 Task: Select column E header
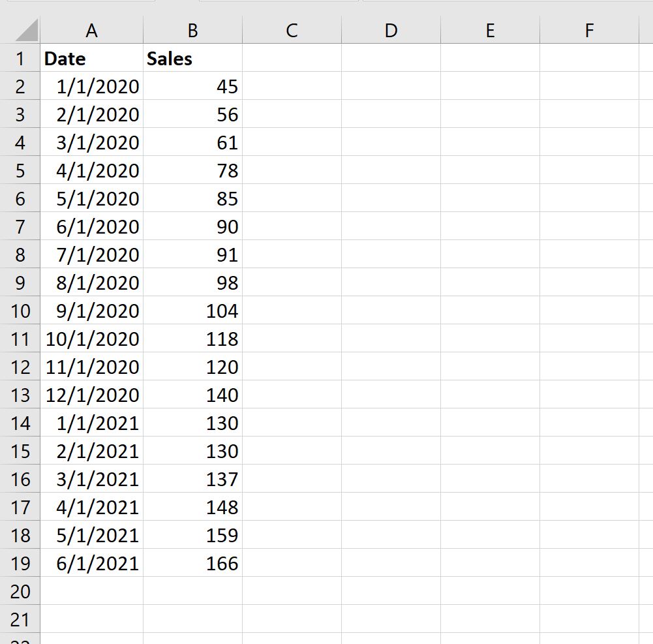pyautogui.click(x=490, y=30)
